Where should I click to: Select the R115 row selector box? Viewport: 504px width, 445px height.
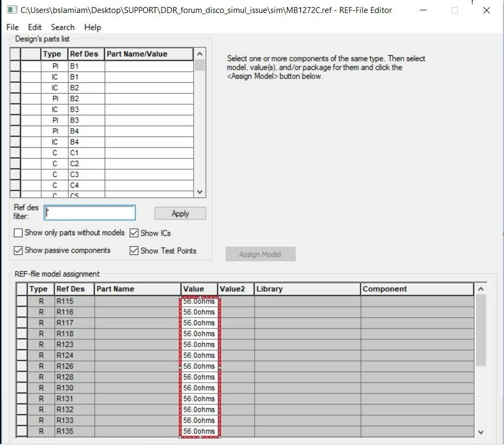[x=22, y=301]
